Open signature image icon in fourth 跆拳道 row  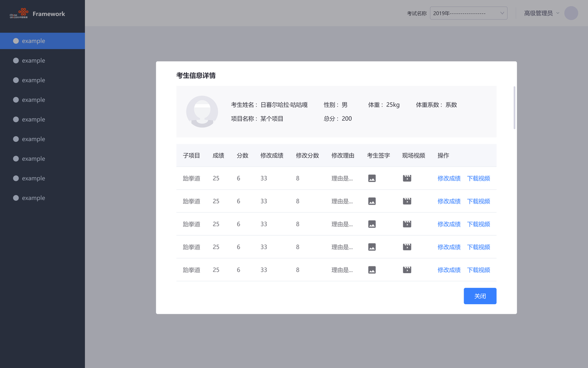372,247
